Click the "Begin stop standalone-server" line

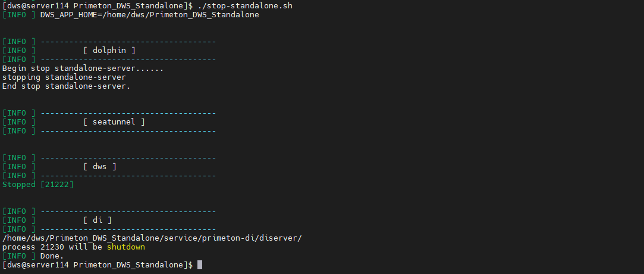pyautogui.click(x=83, y=68)
